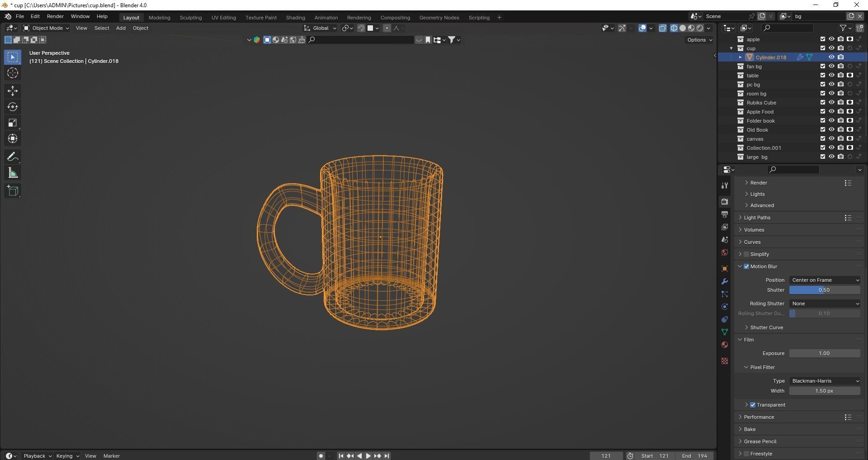Enable the Simplify checkbox
This screenshot has height=460, width=868.
pos(746,254)
